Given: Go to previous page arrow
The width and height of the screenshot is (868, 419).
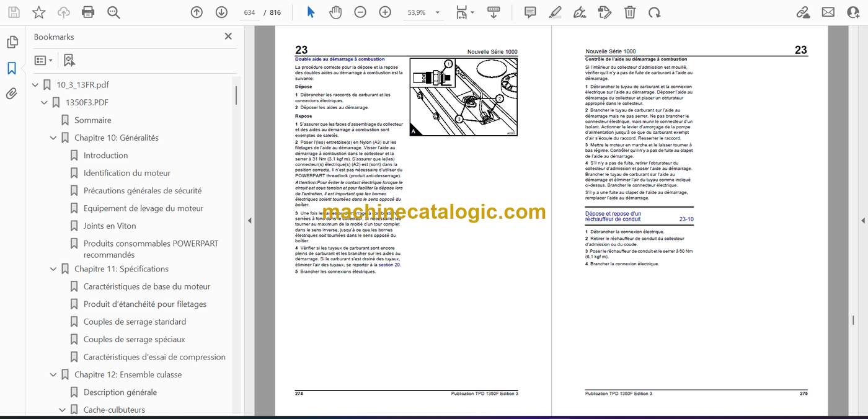Looking at the screenshot, I should click(197, 12).
